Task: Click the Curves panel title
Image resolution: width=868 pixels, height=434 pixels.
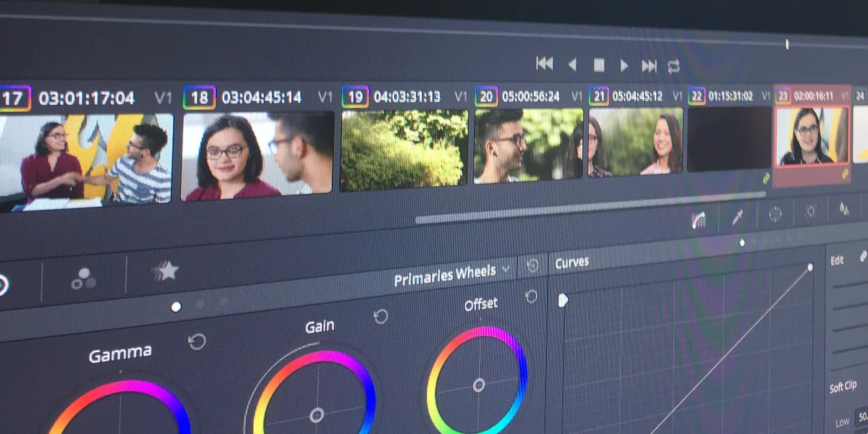Action: pyautogui.click(x=571, y=263)
